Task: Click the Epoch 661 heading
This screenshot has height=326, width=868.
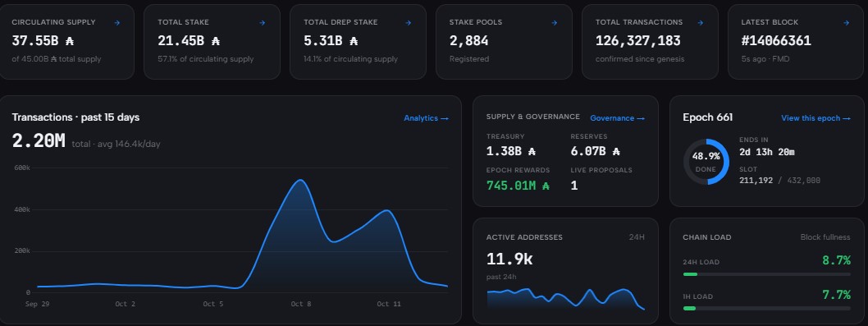Action: [x=707, y=117]
